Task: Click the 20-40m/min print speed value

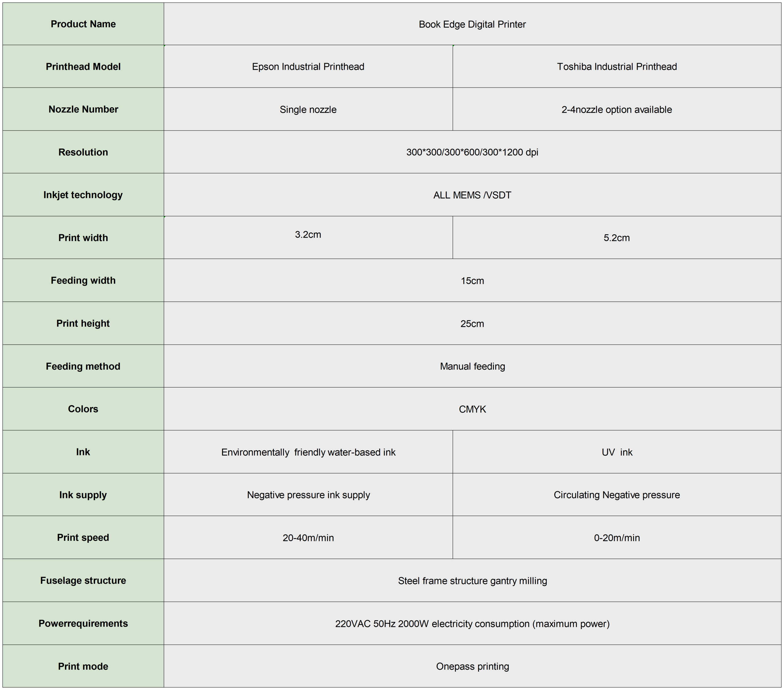Action: tap(308, 538)
